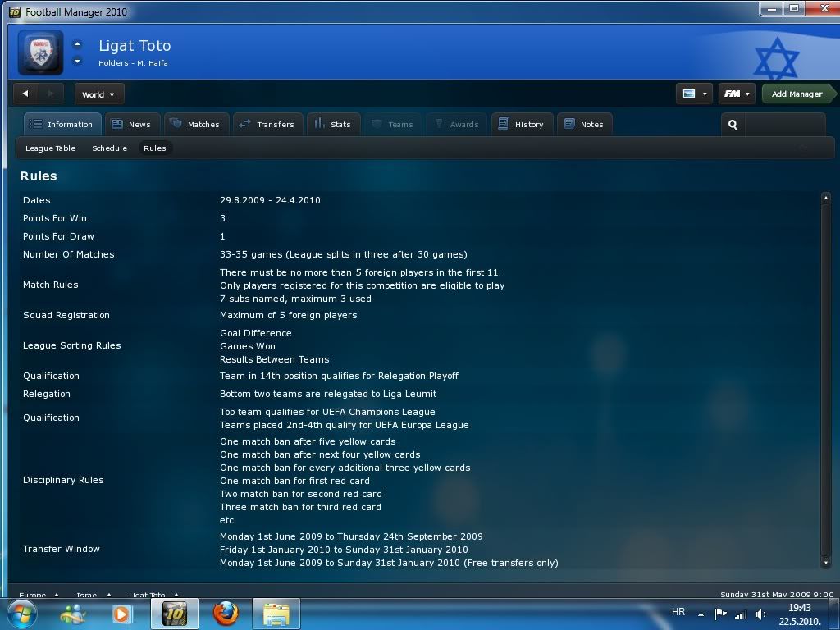
Task: Click the back navigation arrow
Action: 26,94
